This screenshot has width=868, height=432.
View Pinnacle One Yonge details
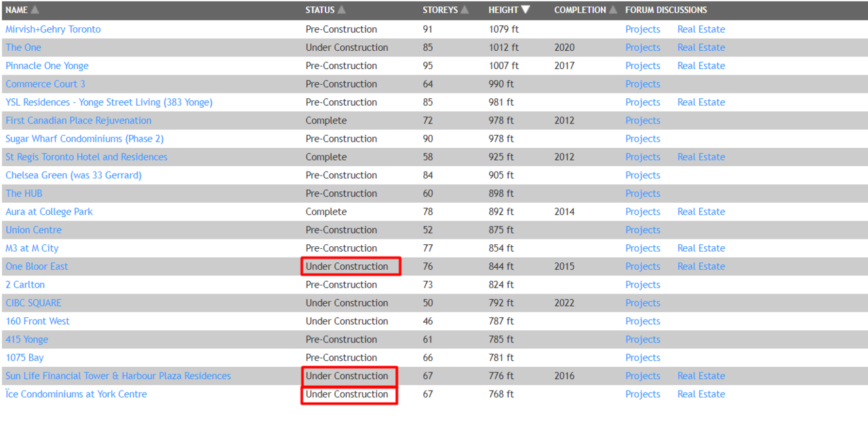47,66
